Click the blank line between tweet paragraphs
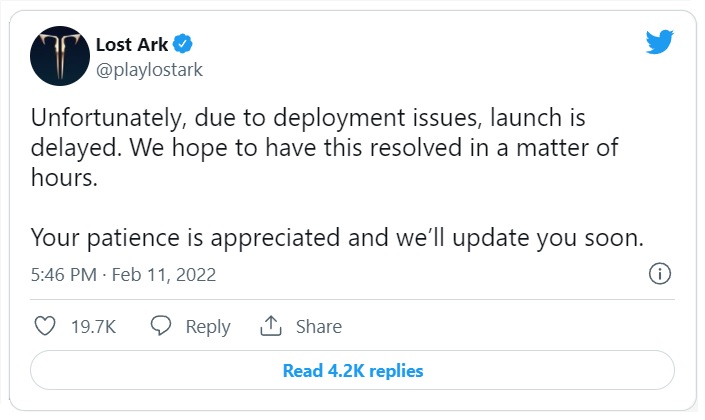The width and height of the screenshot is (705, 420). coord(300,208)
